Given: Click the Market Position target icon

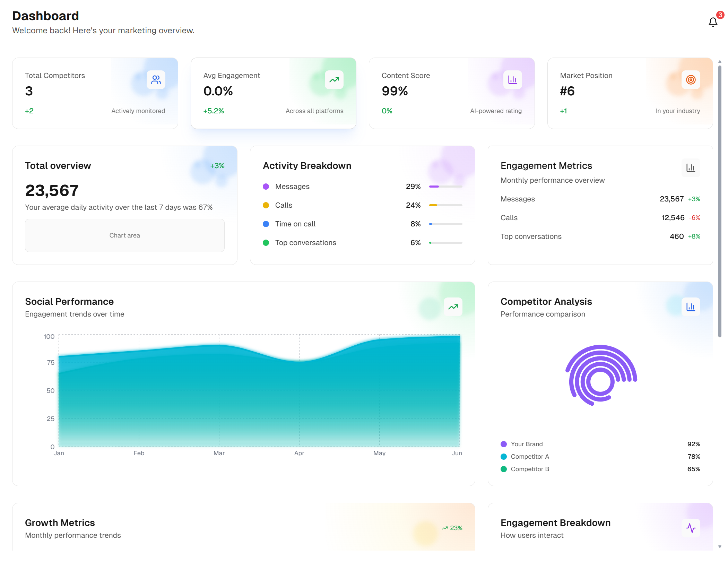Looking at the screenshot, I should point(691,80).
